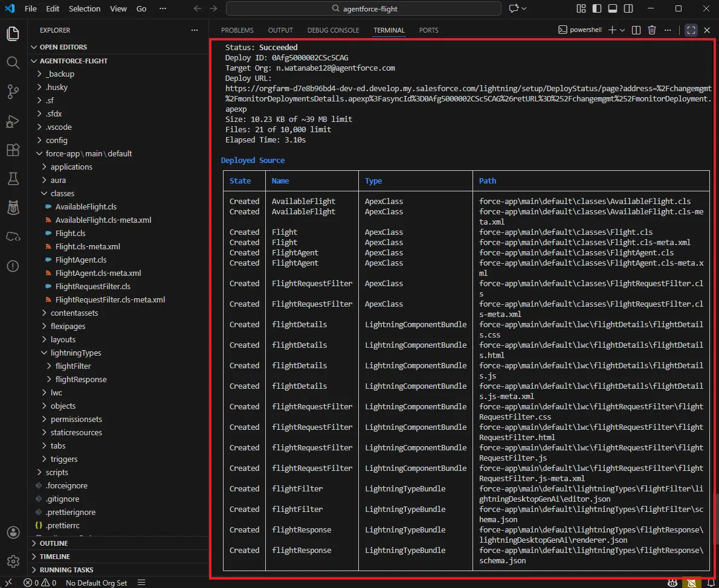Open the Explorer view in activity bar
The height and width of the screenshot is (588, 719).
coord(13,34)
